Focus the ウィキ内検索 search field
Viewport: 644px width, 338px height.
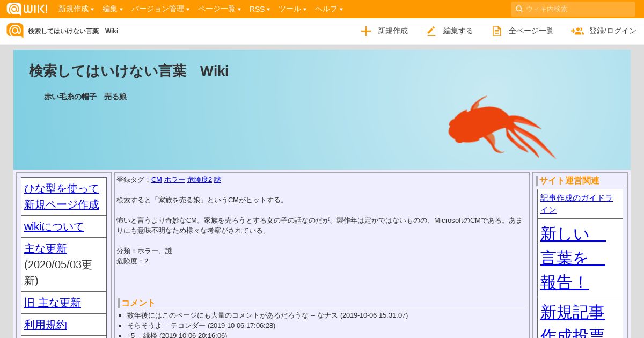pos(573,9)
